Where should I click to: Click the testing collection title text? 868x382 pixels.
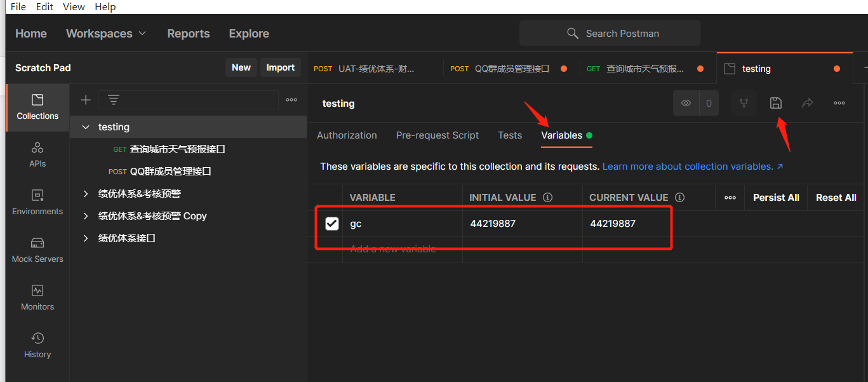click(x=338, y=104)
